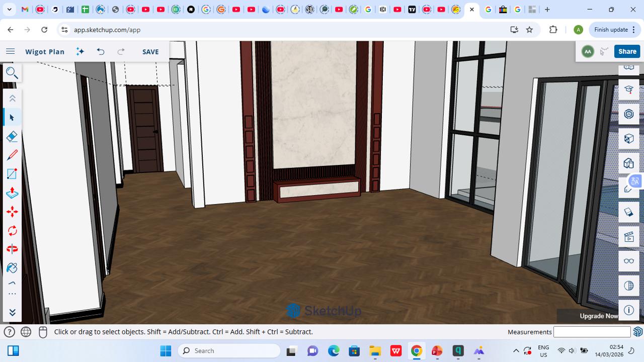Screen dimensions: 644x362
Task: Select the Eraser tool
Action: click(12, 136)
